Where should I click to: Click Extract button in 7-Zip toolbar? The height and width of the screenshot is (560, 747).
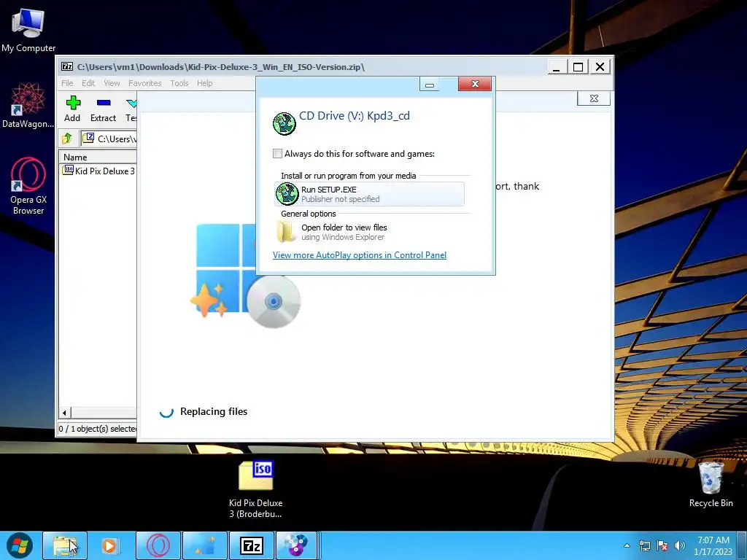pos(104,109)
